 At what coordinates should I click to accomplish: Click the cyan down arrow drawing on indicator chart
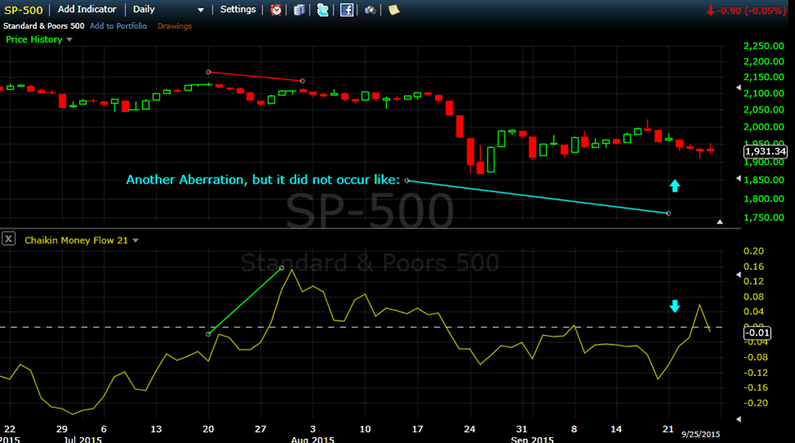[x=674, y=306]
